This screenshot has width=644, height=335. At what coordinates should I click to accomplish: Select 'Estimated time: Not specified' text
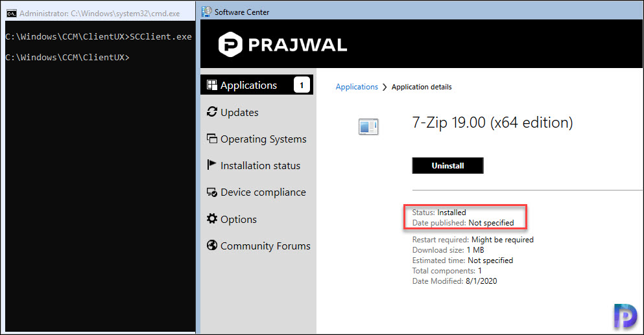pyautogui.click(x=462, y=260)
